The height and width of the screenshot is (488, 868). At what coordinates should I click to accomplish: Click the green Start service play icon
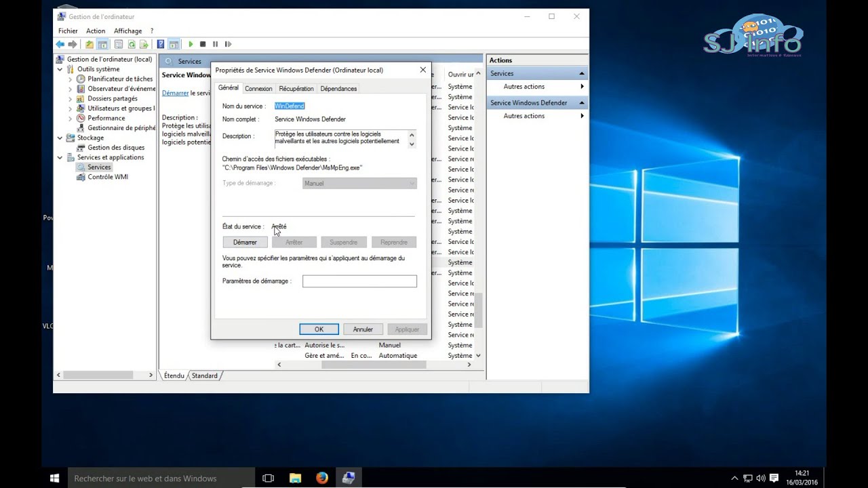pos(191,44)
